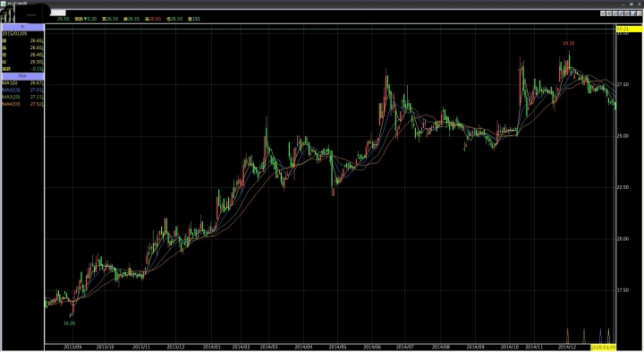The height and width of the screenshot is (352, 644).
Task: Click the first icon in top-right chart toolbar
Action: (x=603, y=13)
